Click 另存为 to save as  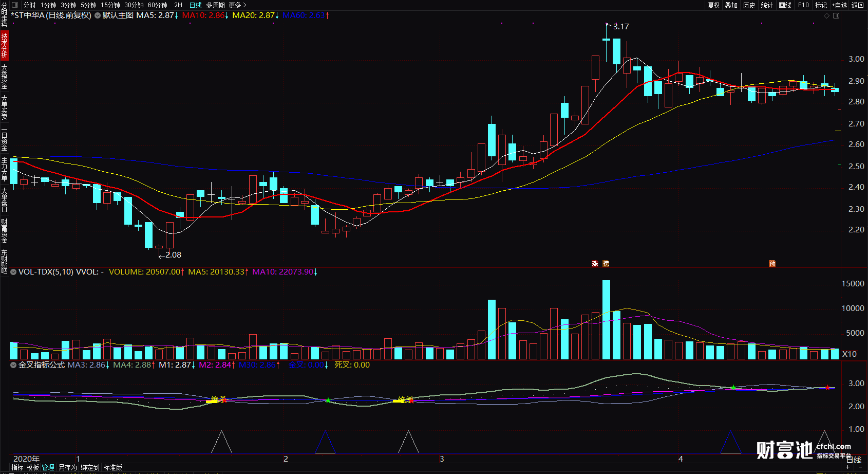click(x=67, y=467)
